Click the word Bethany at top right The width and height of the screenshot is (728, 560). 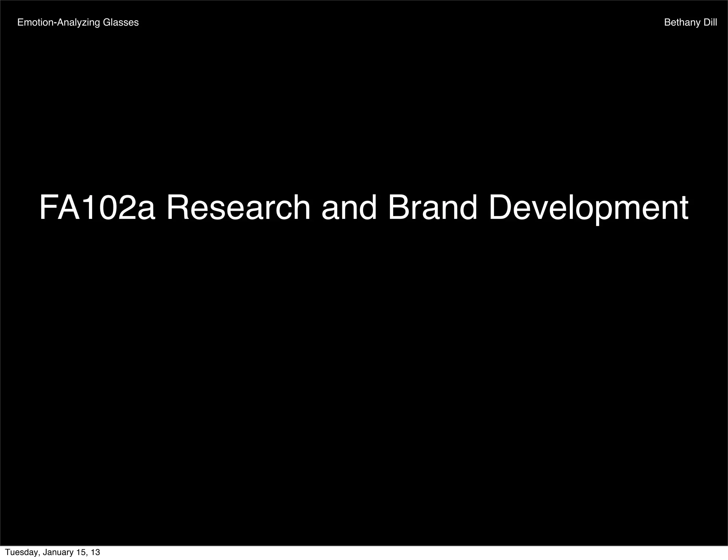coord(682,23)
